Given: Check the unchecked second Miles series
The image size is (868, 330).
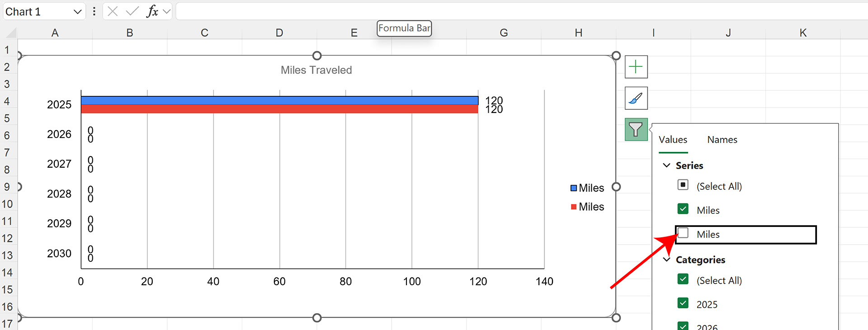Looking at the screenshot, I should pyautogui.click(x=683, y=233).
